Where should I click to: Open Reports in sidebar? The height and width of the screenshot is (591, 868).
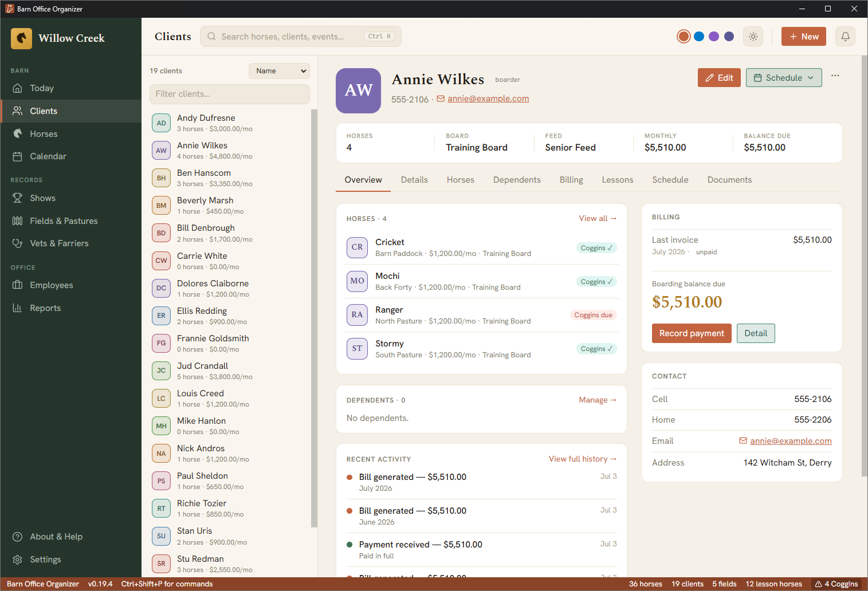pyautogui.click(x=70, y=308)
